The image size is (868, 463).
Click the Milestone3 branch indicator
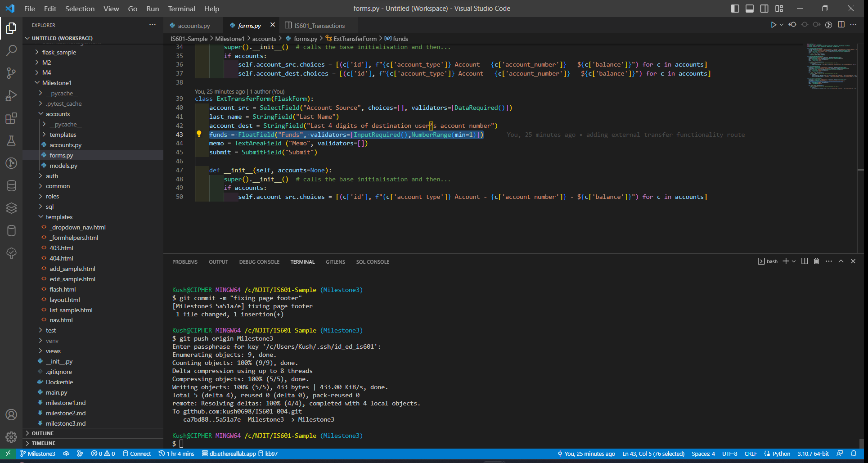click(x=38, y=454)
